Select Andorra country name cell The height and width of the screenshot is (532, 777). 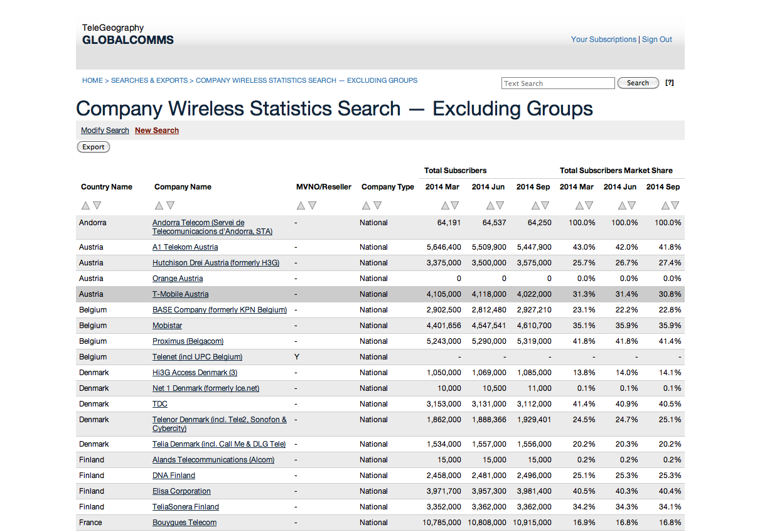(x=93, y=223)
